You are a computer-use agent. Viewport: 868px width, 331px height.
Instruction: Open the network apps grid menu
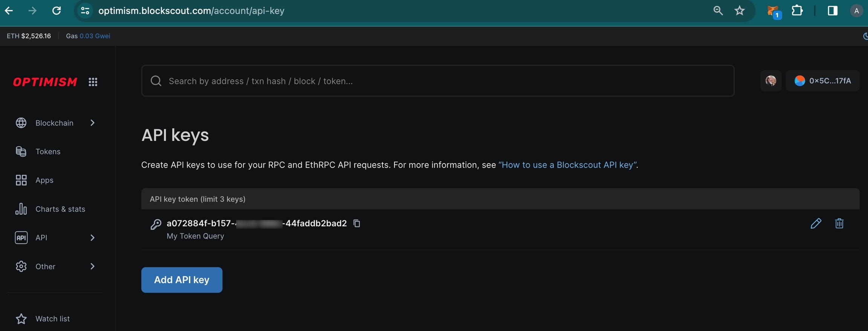(x=93, y=82)
